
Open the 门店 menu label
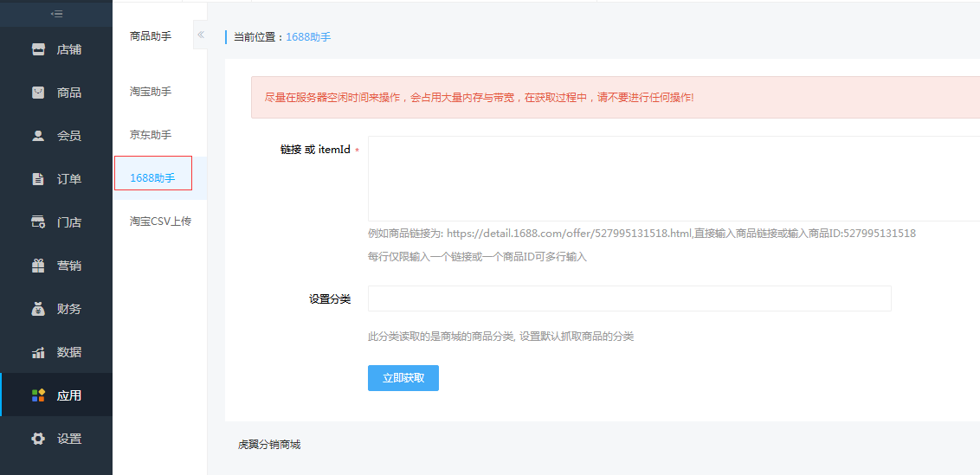pos(68,222)
